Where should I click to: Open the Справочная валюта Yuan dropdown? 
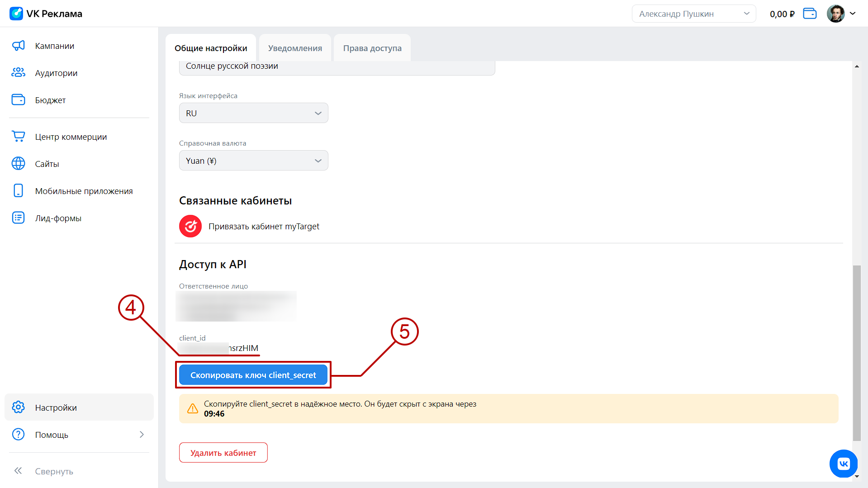tap(253, 161)
